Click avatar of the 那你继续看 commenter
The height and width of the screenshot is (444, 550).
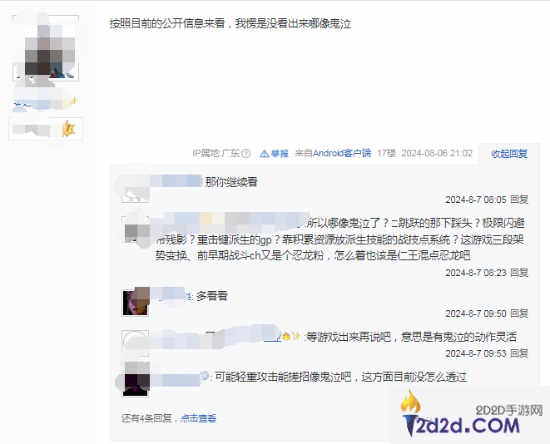tap(135, 189)
